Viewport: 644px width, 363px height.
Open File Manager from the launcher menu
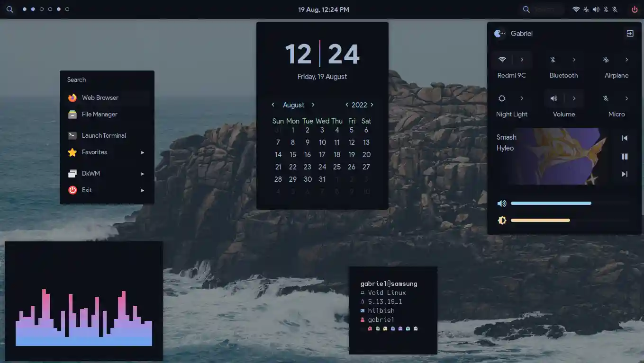click(x=107, y=114)
